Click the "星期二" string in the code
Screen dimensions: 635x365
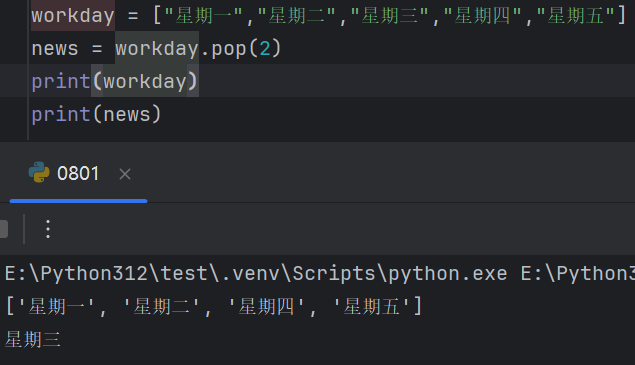click(x=297, y=16)
